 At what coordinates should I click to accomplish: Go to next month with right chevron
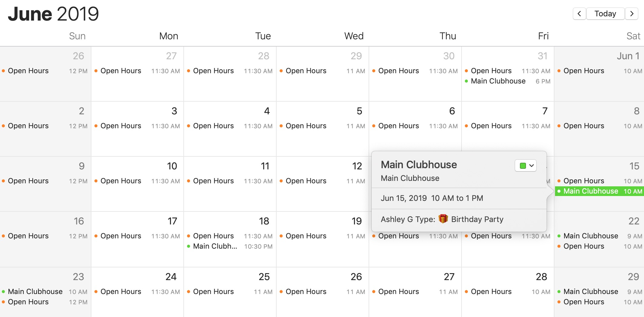(632, 14)
